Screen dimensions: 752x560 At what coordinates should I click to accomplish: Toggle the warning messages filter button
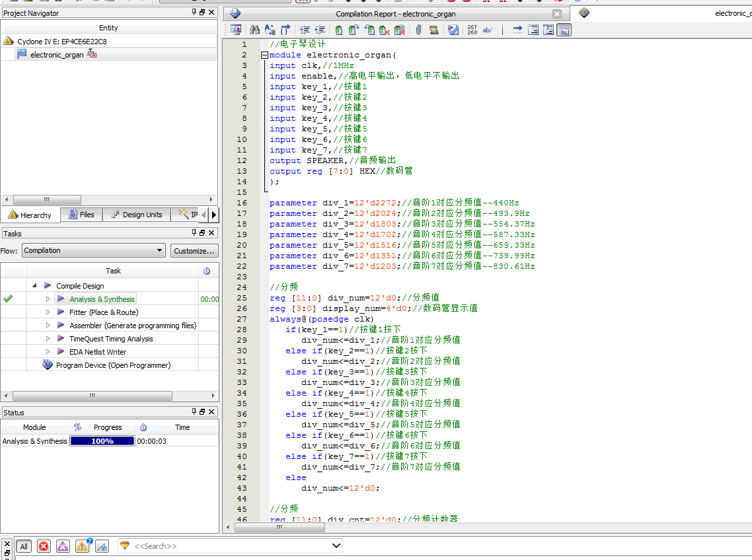[x=82, y=546]
